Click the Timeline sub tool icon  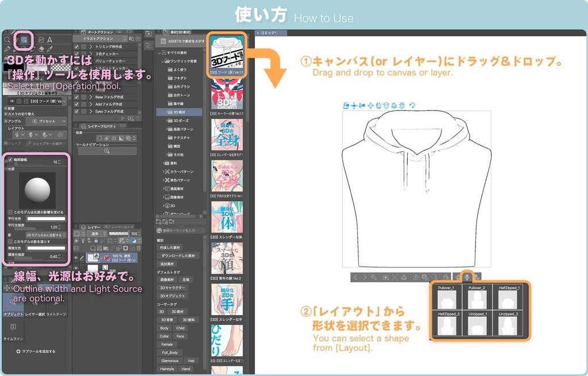click(x=13, y=327)
